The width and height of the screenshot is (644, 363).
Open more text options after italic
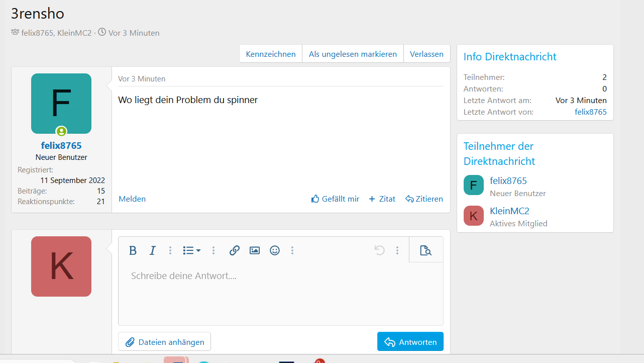click(170, 250)
